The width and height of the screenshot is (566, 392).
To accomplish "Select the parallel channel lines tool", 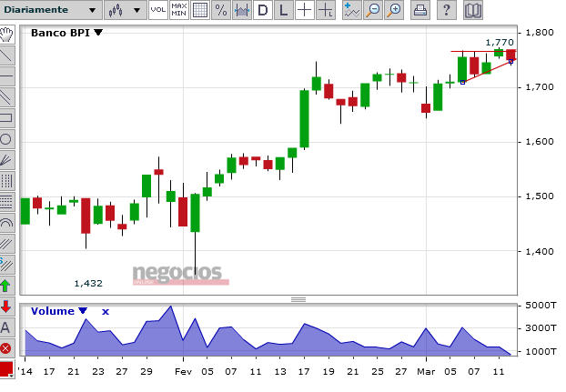I will (6, 97).
